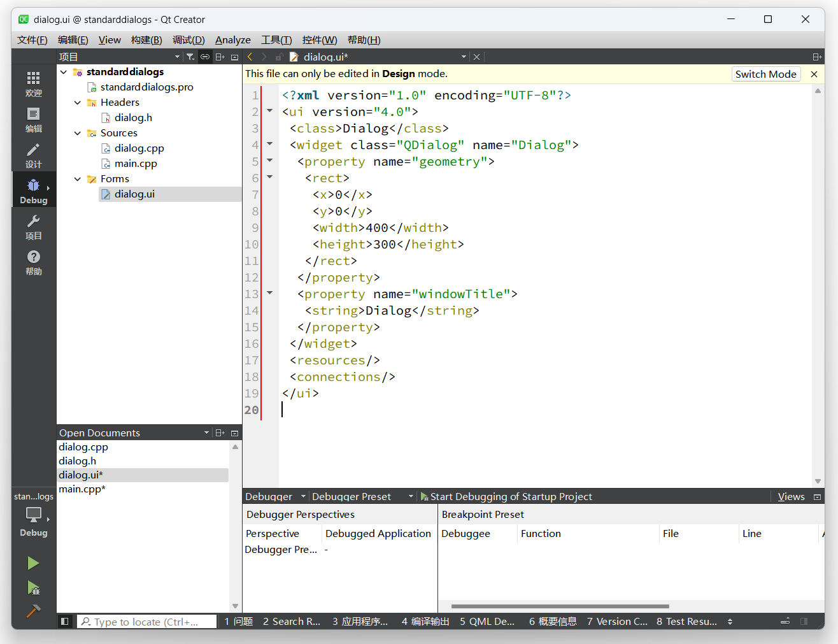Open the Debugger Preset dropdown
Screen dimensions: 838x644
click(362, 497)
